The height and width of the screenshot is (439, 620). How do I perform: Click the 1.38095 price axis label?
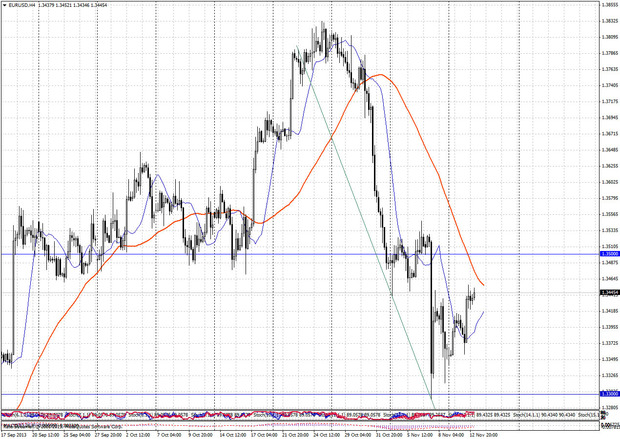pyautogui.click(x=610, y=37)
